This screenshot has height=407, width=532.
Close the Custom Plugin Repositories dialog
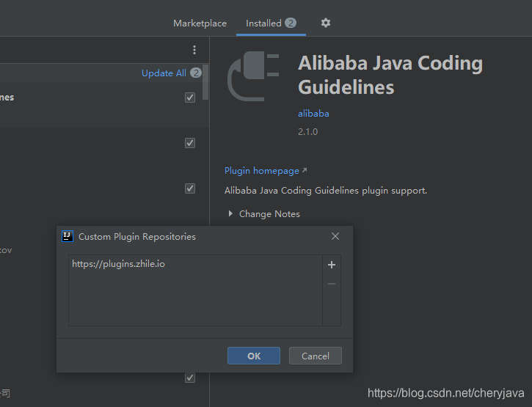click(x=335, y=236)
